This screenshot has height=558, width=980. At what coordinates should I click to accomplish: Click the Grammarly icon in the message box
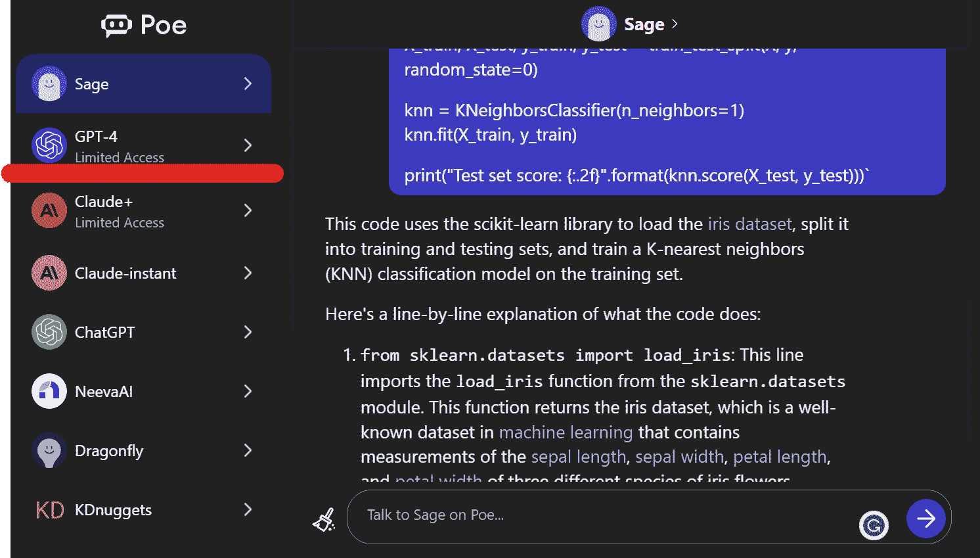[874, 524]
